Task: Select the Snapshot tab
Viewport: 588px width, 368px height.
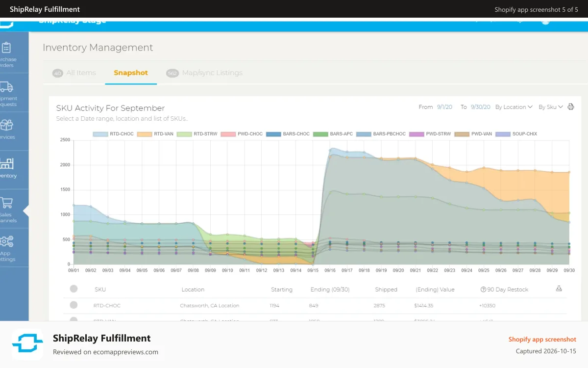Action: [x=131, y=73]
